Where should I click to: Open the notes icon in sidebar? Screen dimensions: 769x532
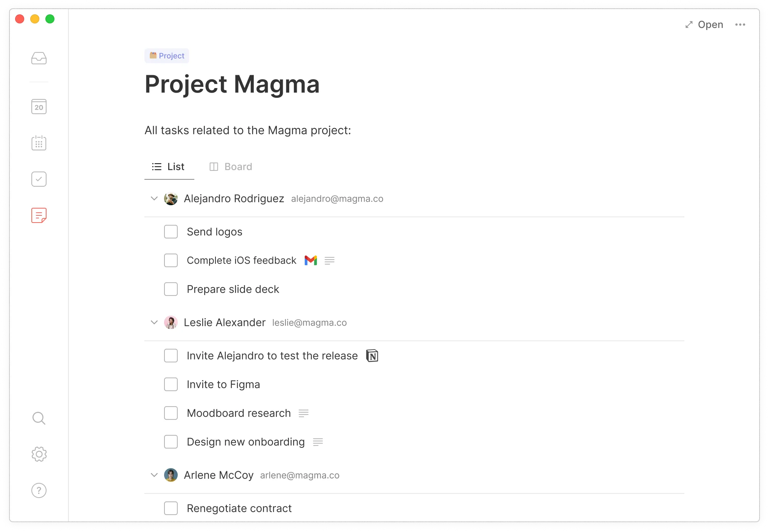pyautogui.click(x=39, y=215)
